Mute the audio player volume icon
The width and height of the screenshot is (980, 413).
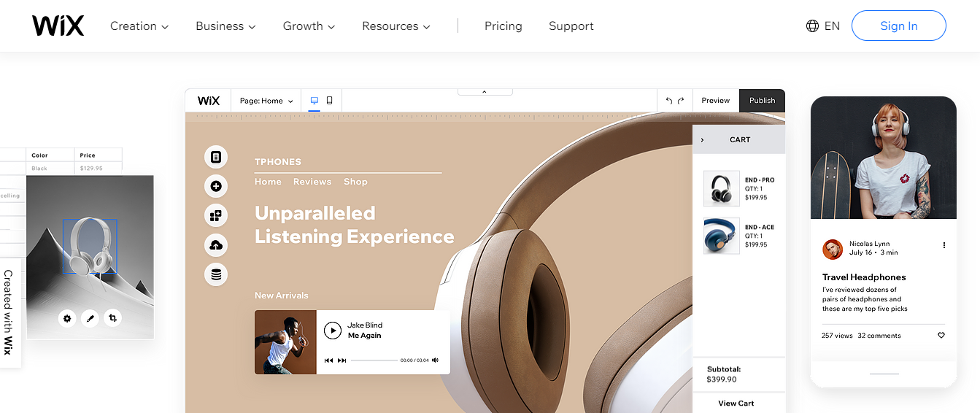(436, 360)
